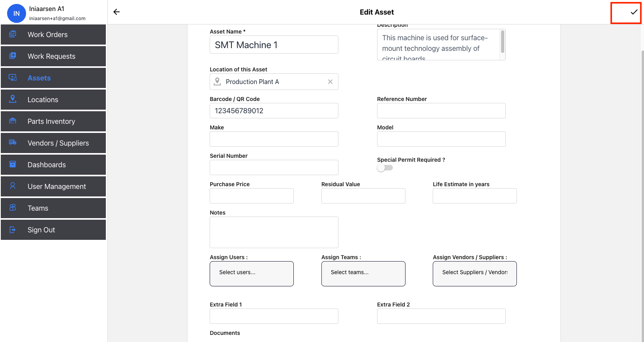Viewport: 644px width, 342px height.
Task: Click the Serial Number field
Action: click(x=274, y=167)
